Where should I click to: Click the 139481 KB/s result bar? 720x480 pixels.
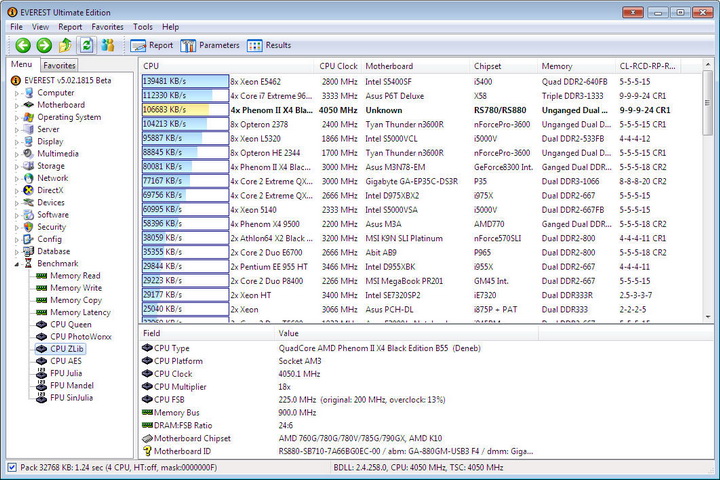coord(185,81)
